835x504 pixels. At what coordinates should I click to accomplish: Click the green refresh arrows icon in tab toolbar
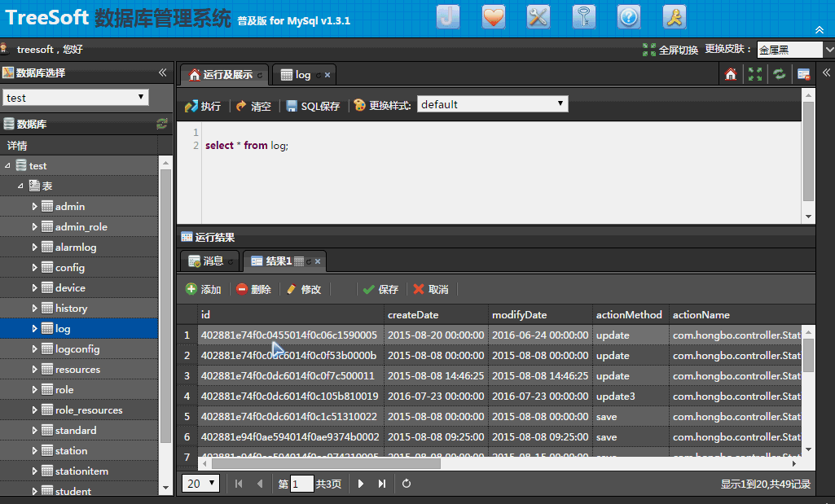pyautogui.click(x=780, y=74)
